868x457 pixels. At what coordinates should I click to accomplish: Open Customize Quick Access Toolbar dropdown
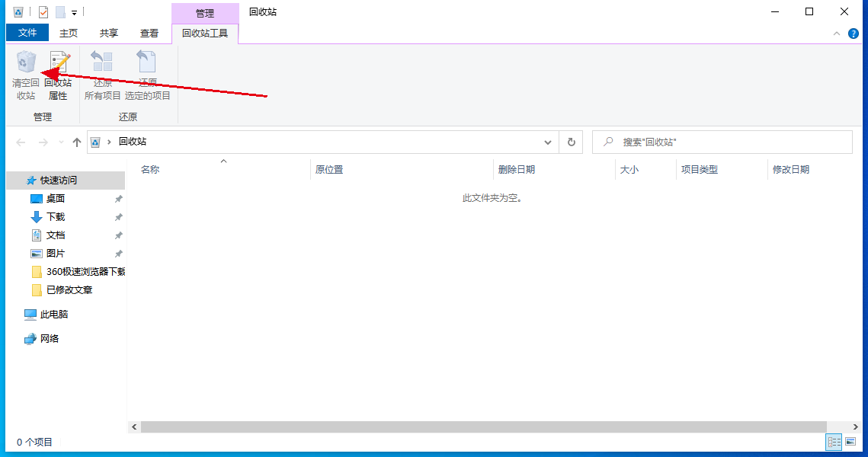point(74,12)
